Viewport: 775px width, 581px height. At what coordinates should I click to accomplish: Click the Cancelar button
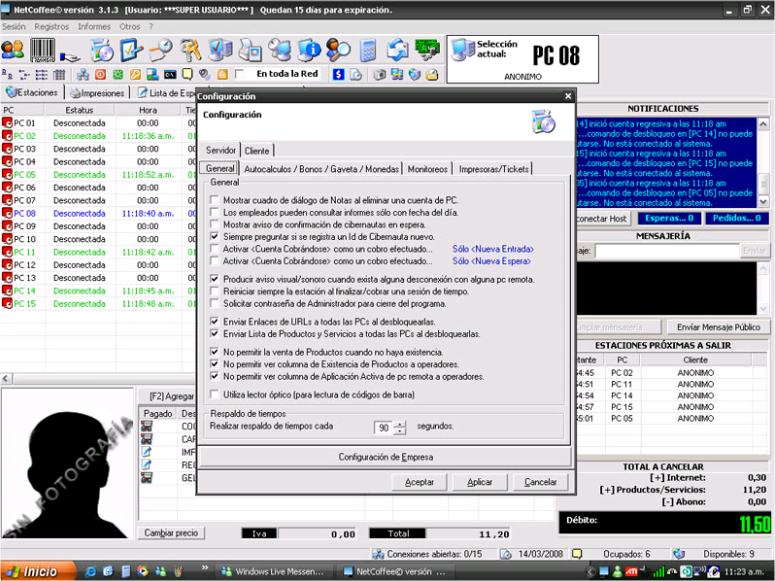pos(540,482)
